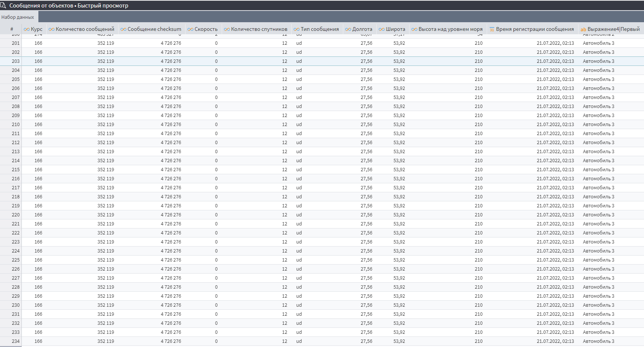Click the numeric icon beside Сообщение checksum
Viewport: 644px width, 347px height.
click(123, 29)
